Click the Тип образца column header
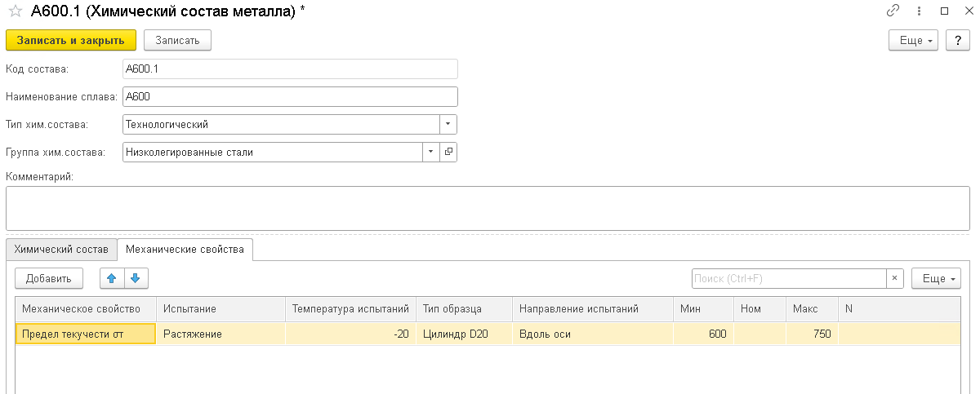The image size is (980, 394). [464, 309]
